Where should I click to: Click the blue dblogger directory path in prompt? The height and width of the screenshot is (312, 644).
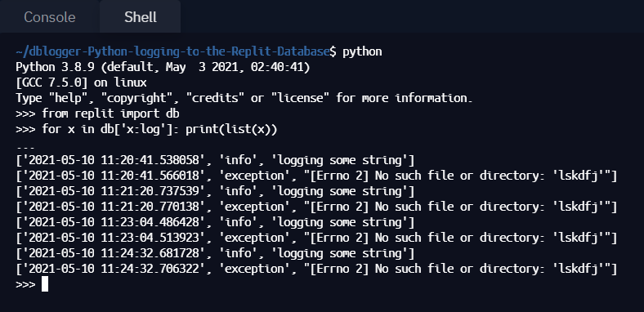coord(172,51)
